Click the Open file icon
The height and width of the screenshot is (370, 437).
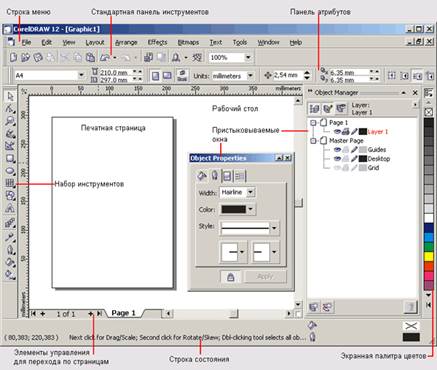26,58
